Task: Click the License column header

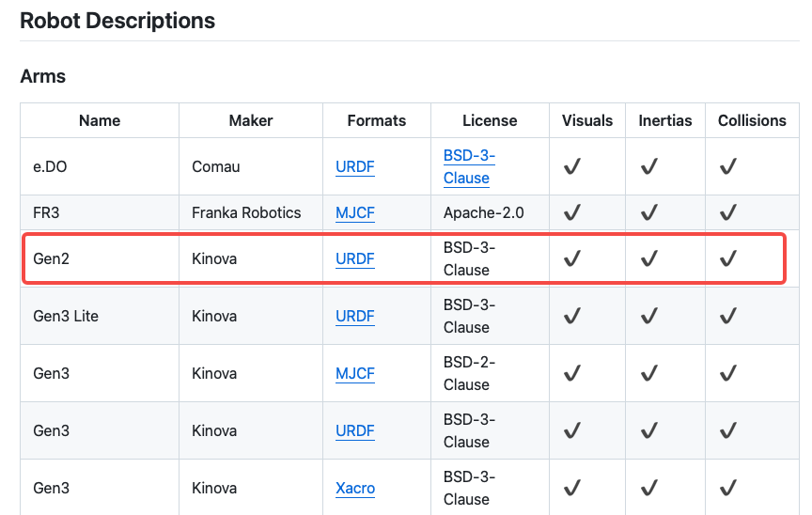Action: [490, 120]
